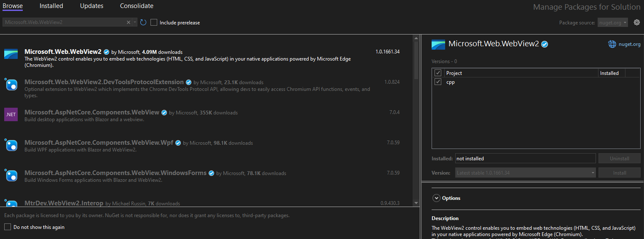The width and height of the screenshot is (644, 239).
Task: Click the DevToolsProtocolExtension package icon
Action: tap(11, 85)
